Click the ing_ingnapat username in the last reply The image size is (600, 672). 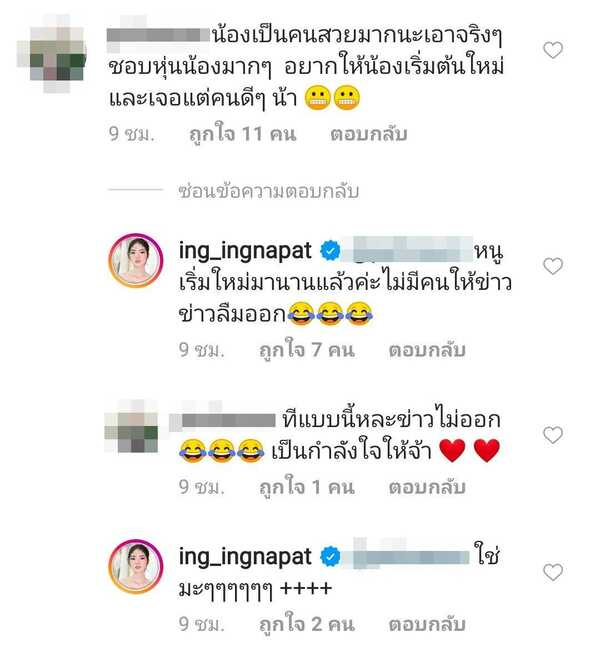pos(245,557)
